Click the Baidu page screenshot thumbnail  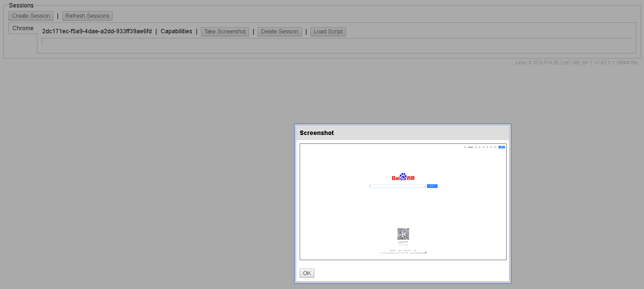tap(403, 202)
